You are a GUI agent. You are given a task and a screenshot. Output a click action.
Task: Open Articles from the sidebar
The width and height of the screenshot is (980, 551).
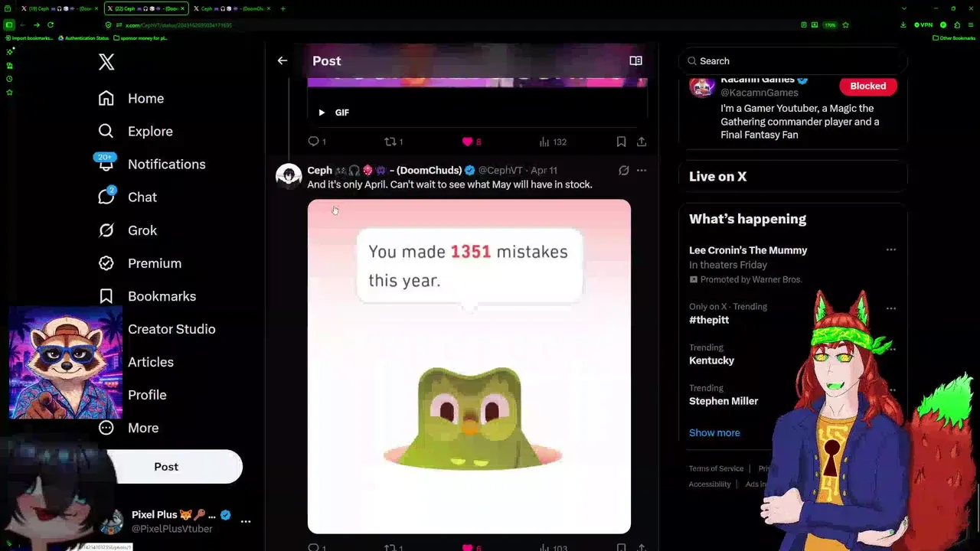pyautogui.click(x=151, y=361)
